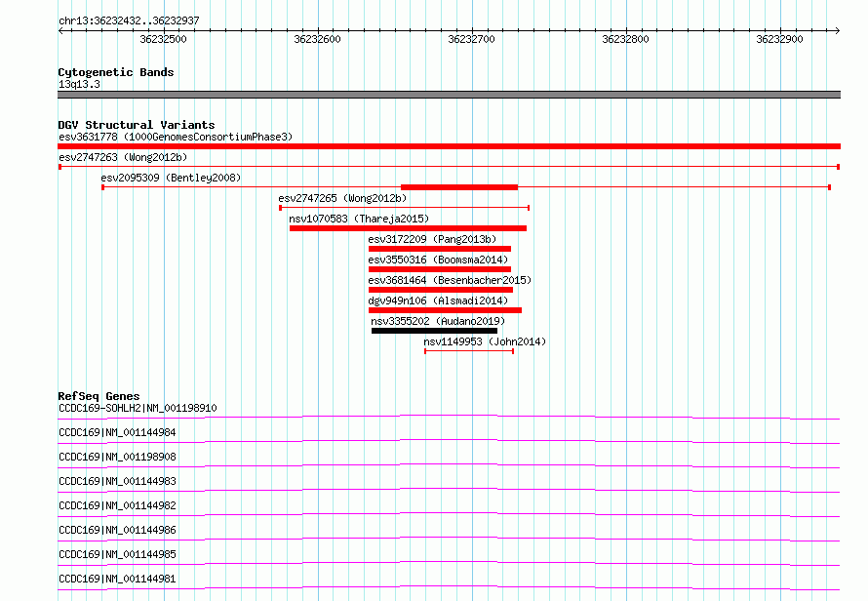Select the black nsv3355202 variant bar
The image size is (868, 601).
point(435,331)
